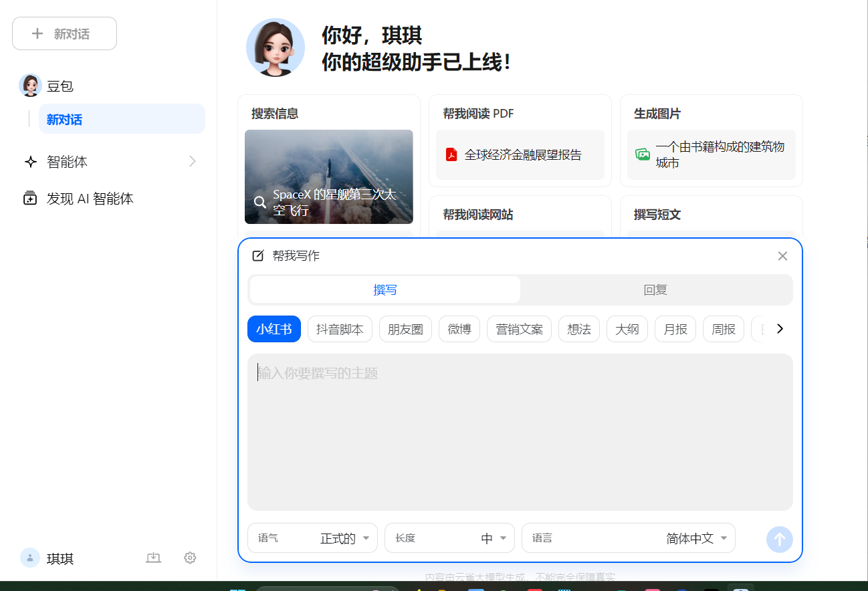Image resolution: width=868 pixels, height=591 pixels.
Task: Go to 发现 AI 智能体 entry
Action: click(90, 198)
